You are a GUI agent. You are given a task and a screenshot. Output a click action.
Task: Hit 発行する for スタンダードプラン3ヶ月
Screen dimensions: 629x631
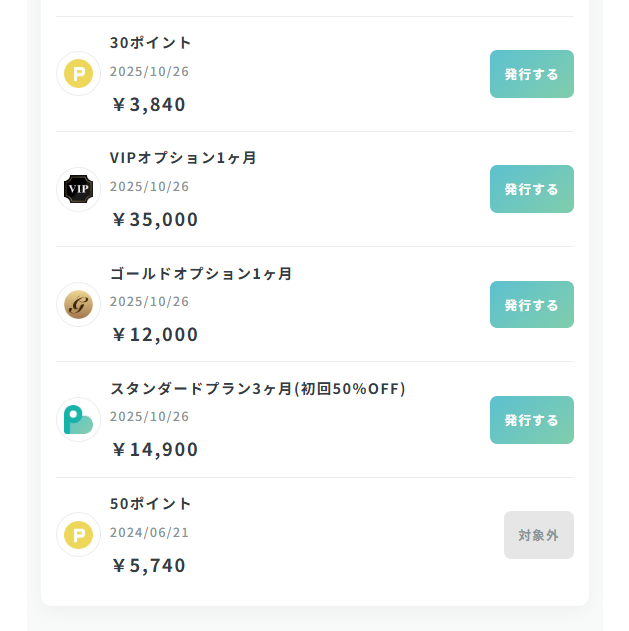click(x=531, y=420)
